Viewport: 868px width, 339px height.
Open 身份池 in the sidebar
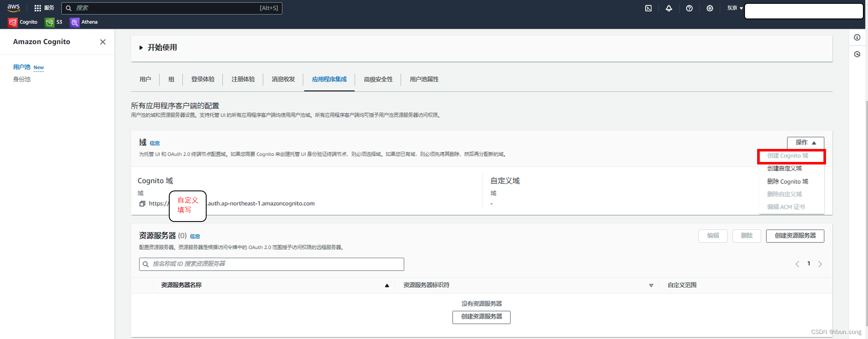click(x=22, y=79)
